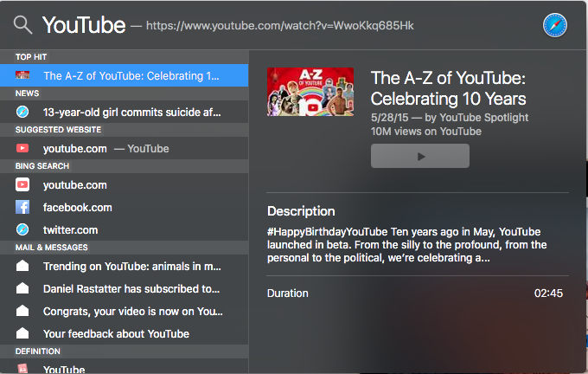This screenshot has width=588, height=374.
Task: Choose the twitter.com search result
Action: click(x=125, y=229)
